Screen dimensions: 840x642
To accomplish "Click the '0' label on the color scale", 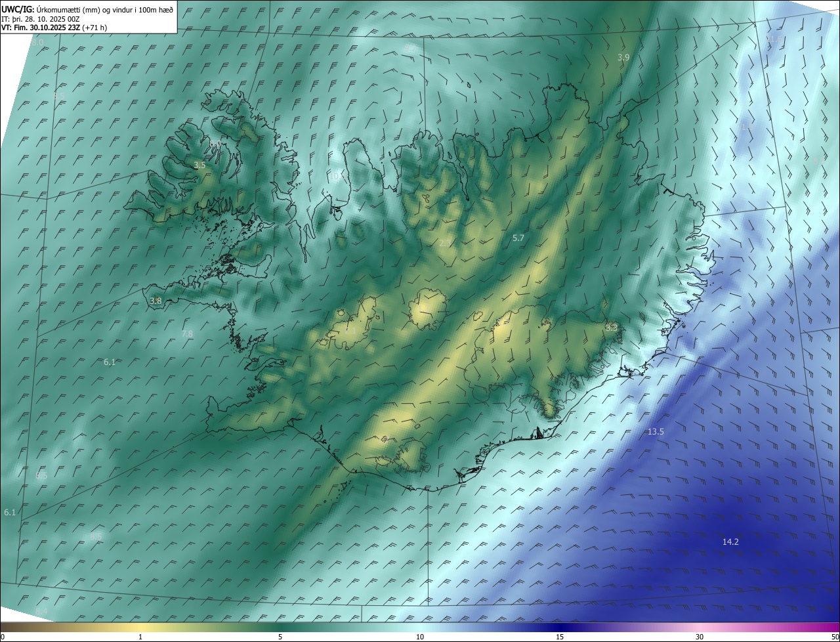I will [3, 637].
